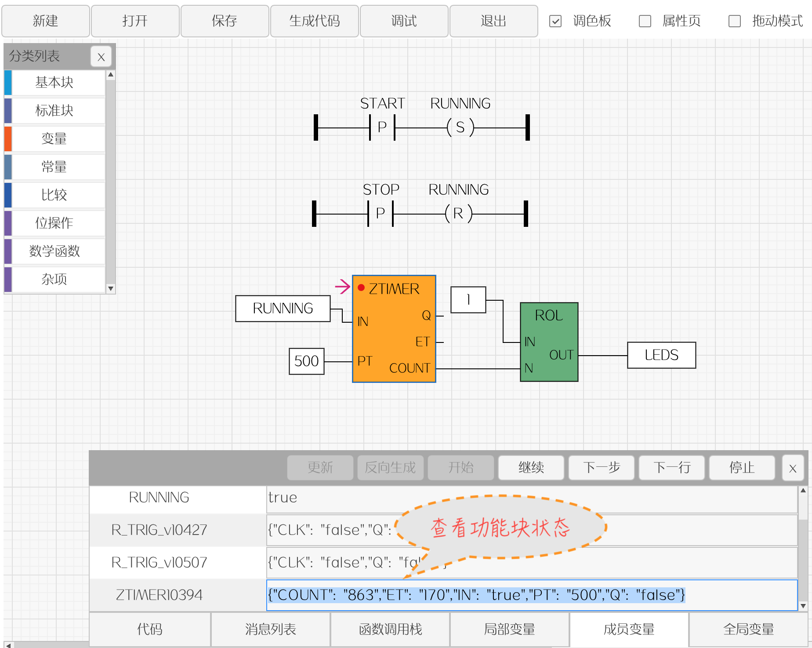Switch to the 全局变量 tab

(749, 630)
